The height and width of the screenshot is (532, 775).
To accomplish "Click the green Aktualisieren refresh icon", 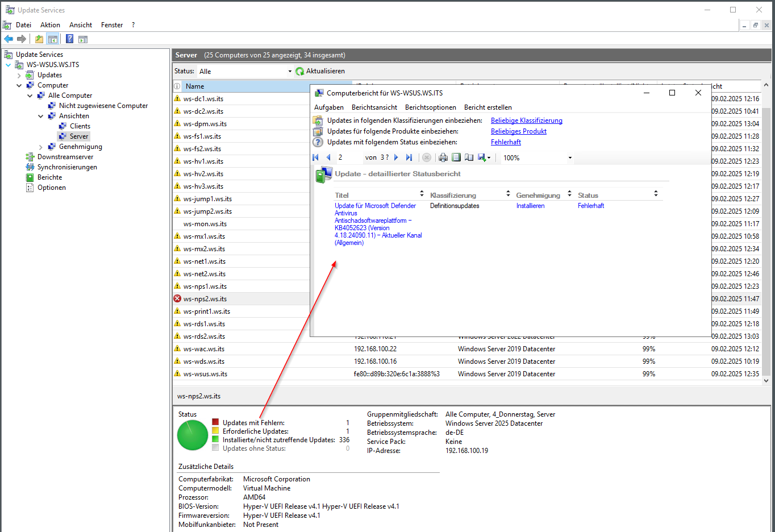I will point(299,71).
